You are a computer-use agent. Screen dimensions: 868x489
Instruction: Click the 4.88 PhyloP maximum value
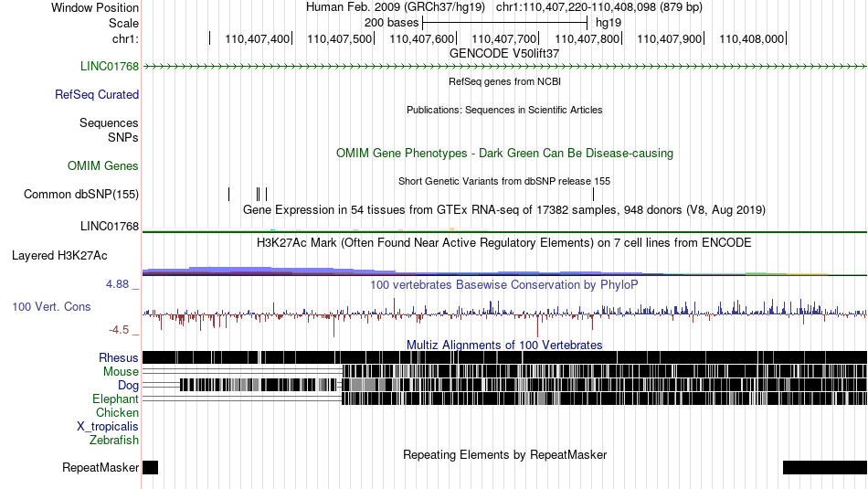tap(117, 284)
